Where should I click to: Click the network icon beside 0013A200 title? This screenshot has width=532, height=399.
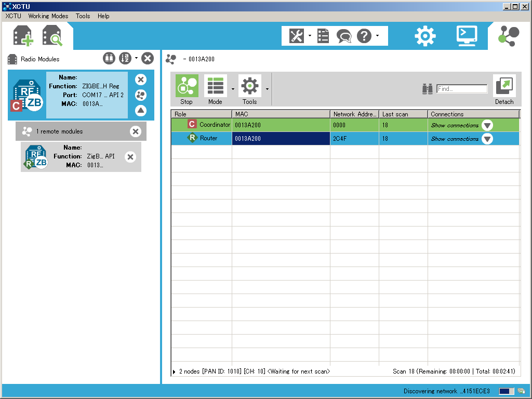171,59
